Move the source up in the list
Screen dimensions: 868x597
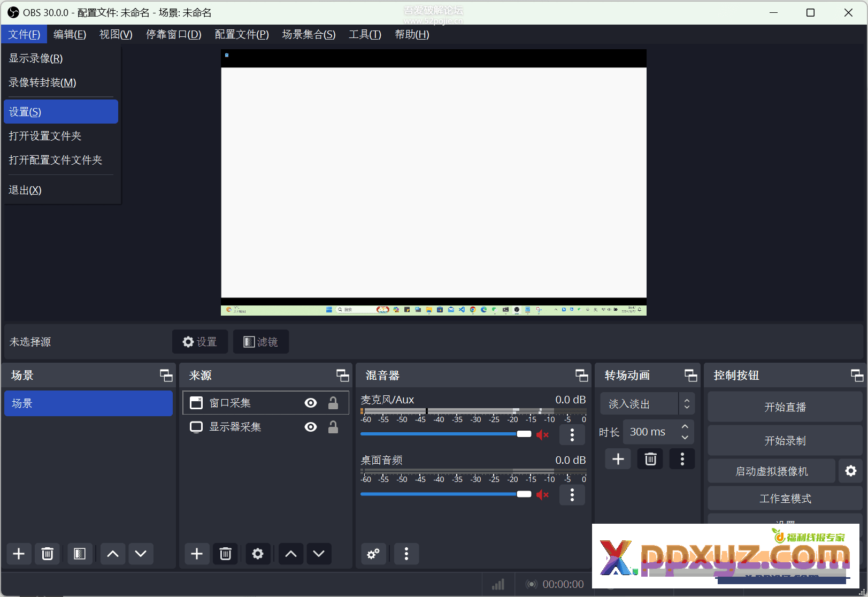[x=291, y=554]
